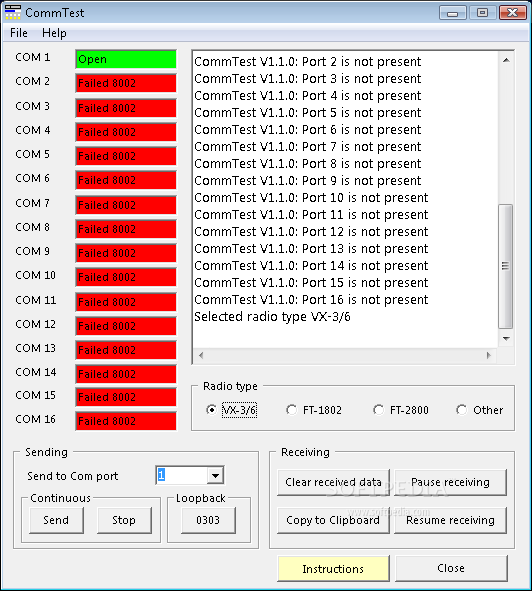Click Copy to Clipboard
The width and height of the screenshot is (532, 591).
click(333, 520)
